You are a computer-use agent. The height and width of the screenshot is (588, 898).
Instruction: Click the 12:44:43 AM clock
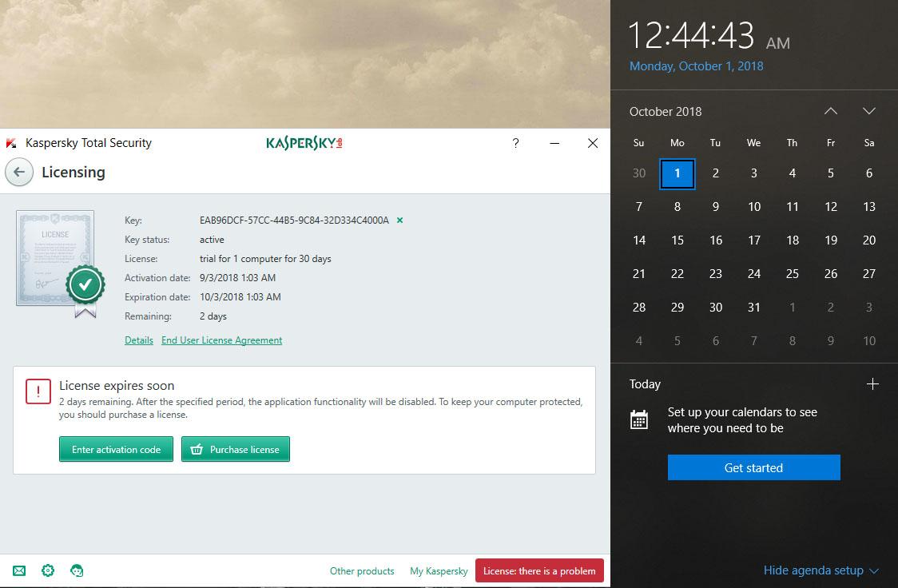tap(709, 35)
